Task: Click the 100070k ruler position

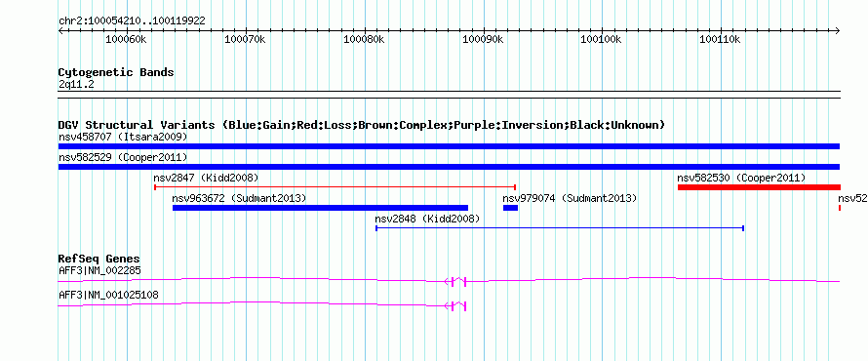Action: point(245,40)
